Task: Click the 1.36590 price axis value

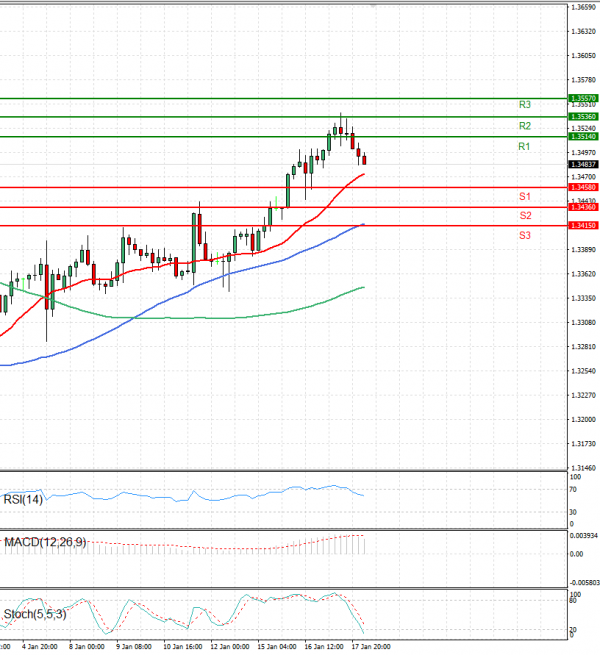Action: point(584,8)
